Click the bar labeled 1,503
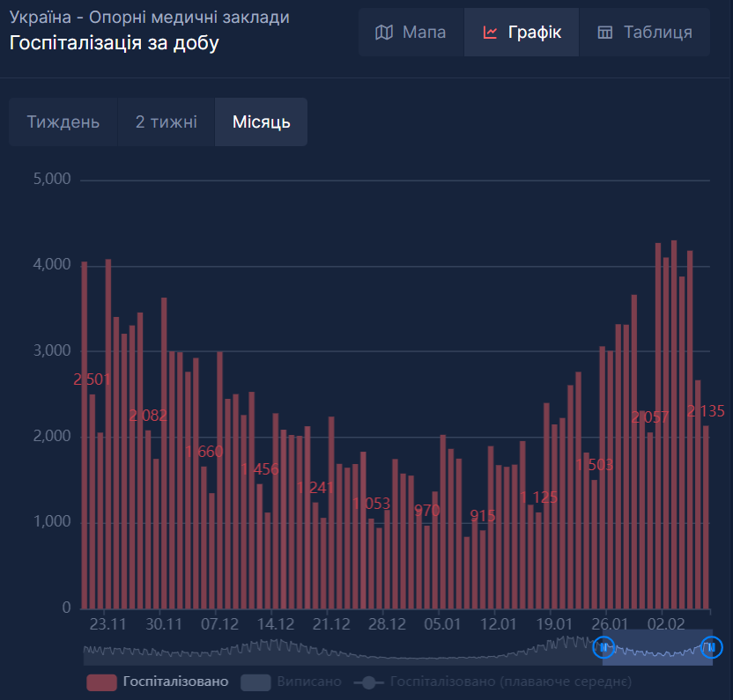This screenshot has height=700, width=733. pyautogui.click(x=595, y=544)
